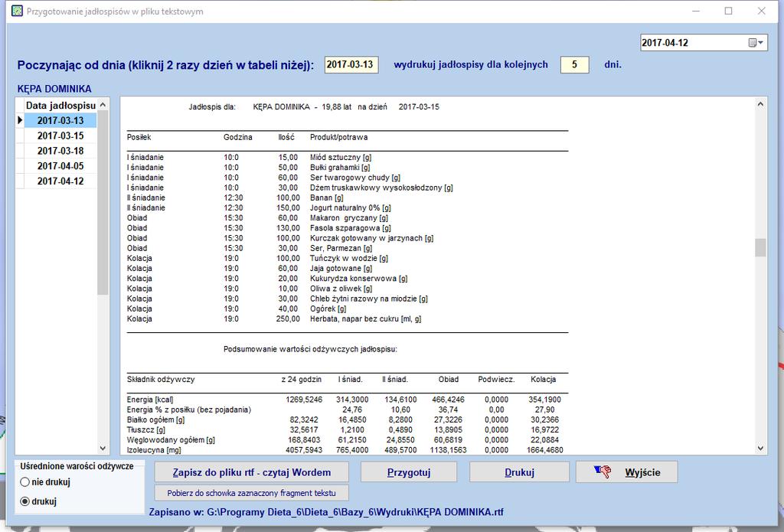This screenshot has height=532, width=784.
Task: Click the 'Białko ogółem [g]' row label
Action: click(x=156, y=419)
